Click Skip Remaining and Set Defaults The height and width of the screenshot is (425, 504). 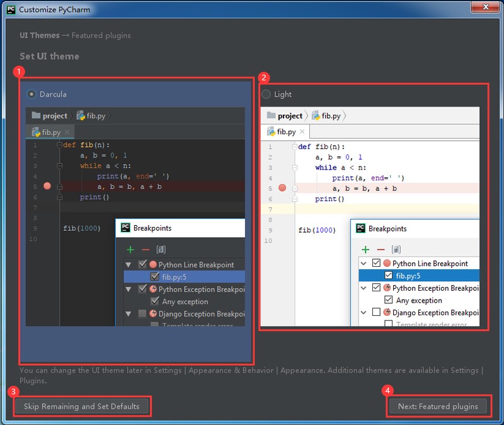coord(82,406)
